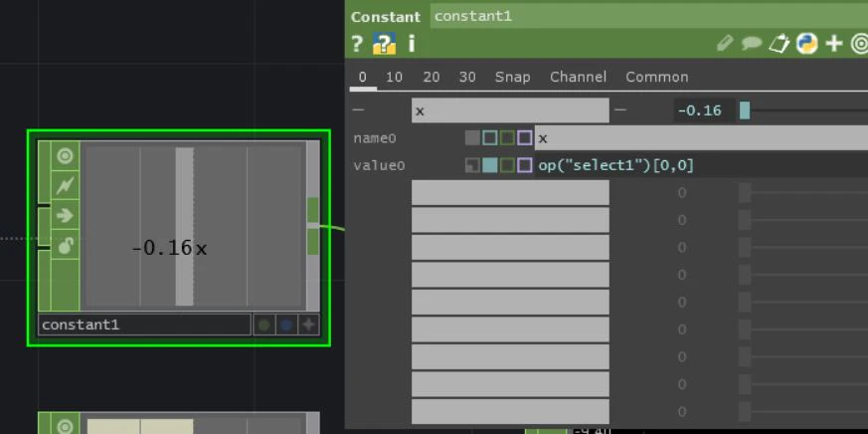Click the slider in the bottom-most channel row
The height and width of the screenshot is (434, 868).
tap(803, 411)
